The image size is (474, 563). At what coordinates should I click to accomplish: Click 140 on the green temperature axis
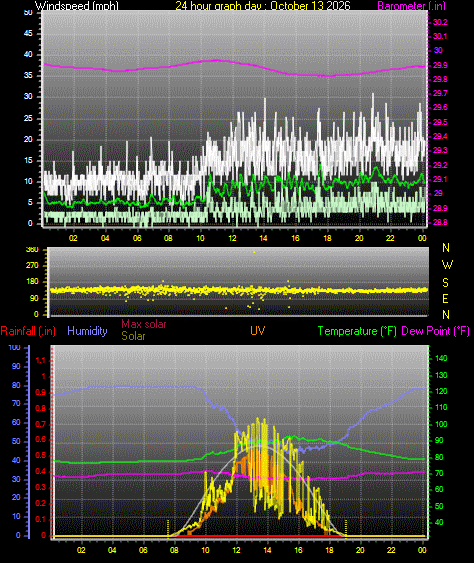coord(441,358)
